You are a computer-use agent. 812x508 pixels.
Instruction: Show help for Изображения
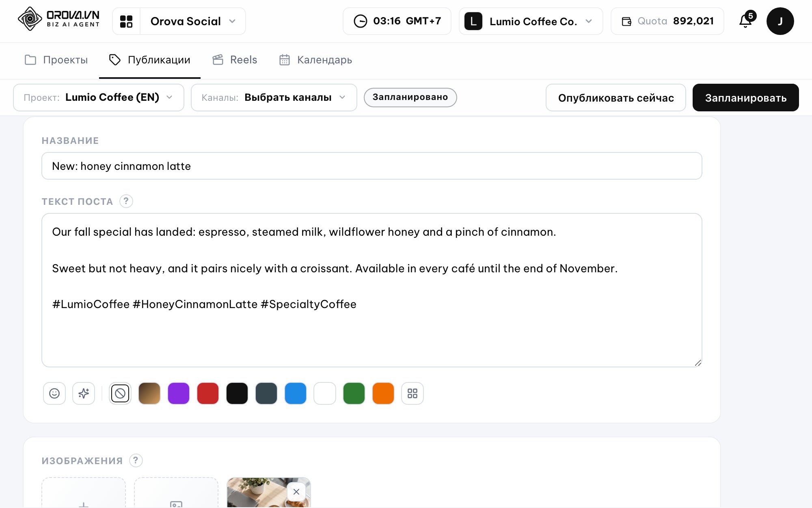coord(136,460)
